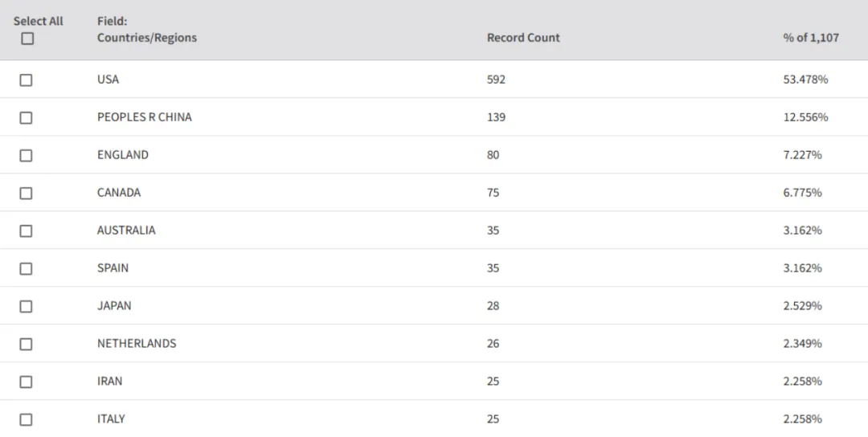Screen dimensions: 868x437
Task: Tick the ITALY checkbox
Action: pos(26,419)
